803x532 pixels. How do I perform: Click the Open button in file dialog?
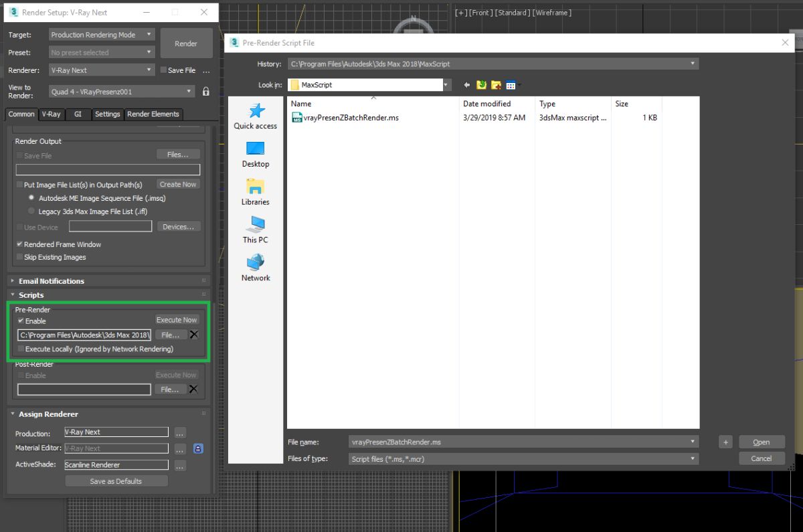point(762,442)
